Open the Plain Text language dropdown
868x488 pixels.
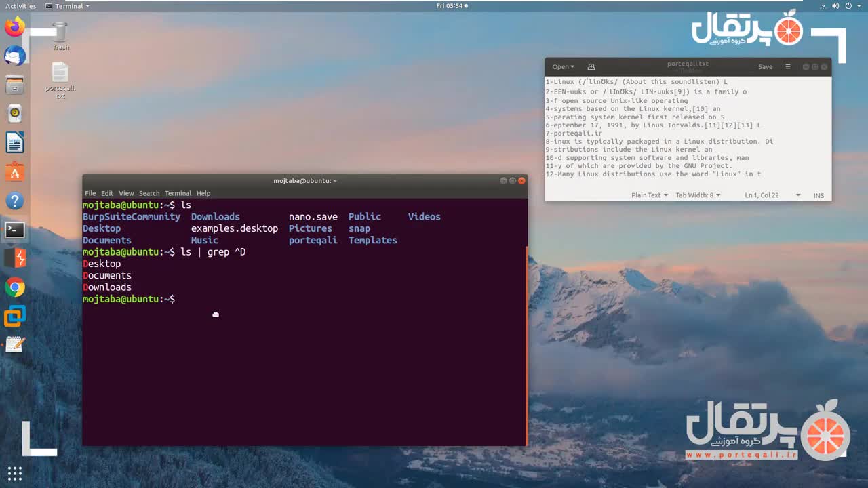coord(649,195)
